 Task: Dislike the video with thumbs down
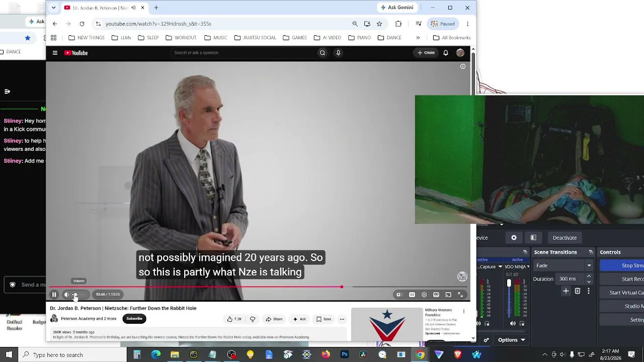coord(253,319)
